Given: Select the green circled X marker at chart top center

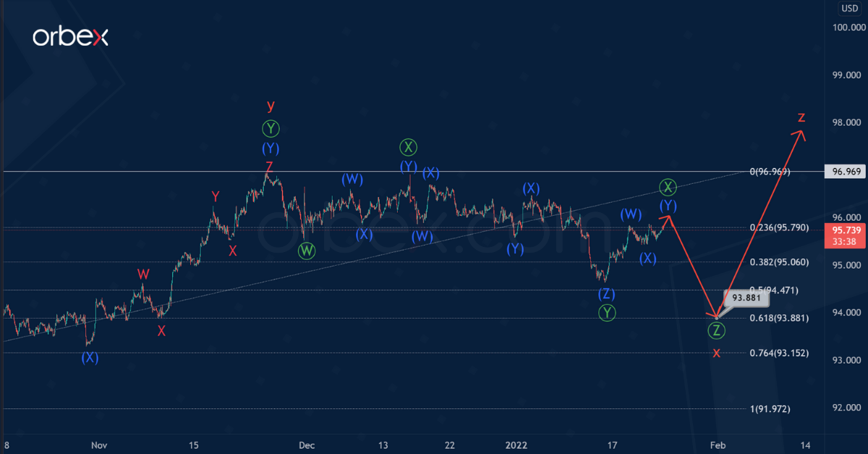Looking at the screenshot, I should tap(407, 147).
